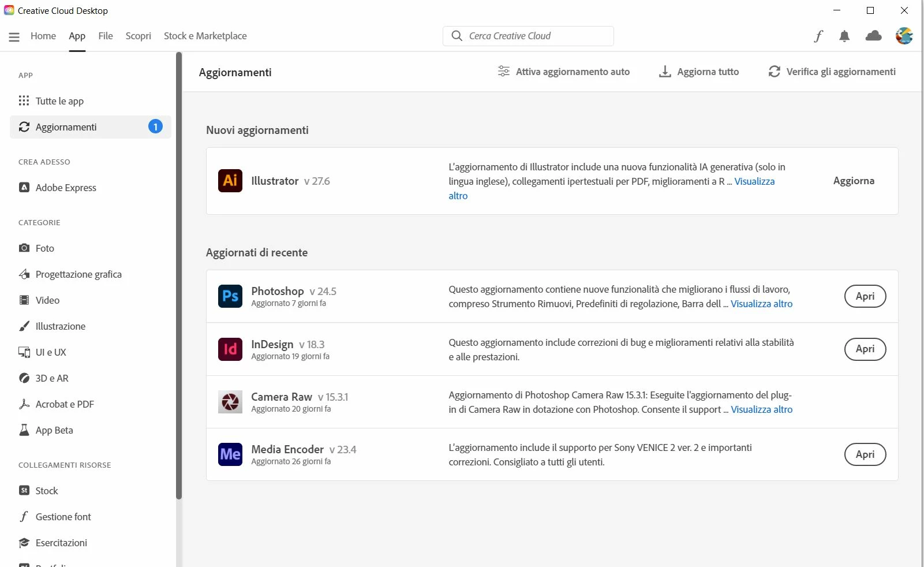Image resolution: width=924 pixels, height=567 pixels.
Task: Click Apri for Photoshop
Action: (x=865, y=296)
